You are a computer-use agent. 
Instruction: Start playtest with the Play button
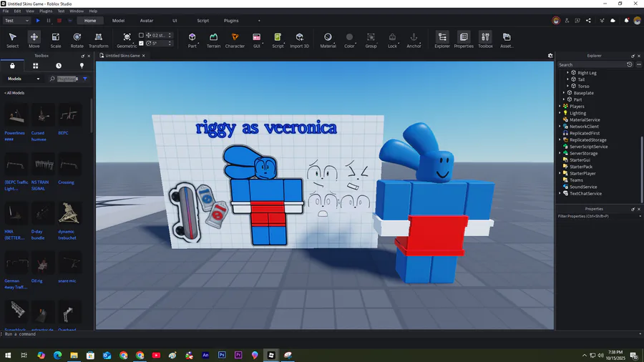click(x=38, y=21)
